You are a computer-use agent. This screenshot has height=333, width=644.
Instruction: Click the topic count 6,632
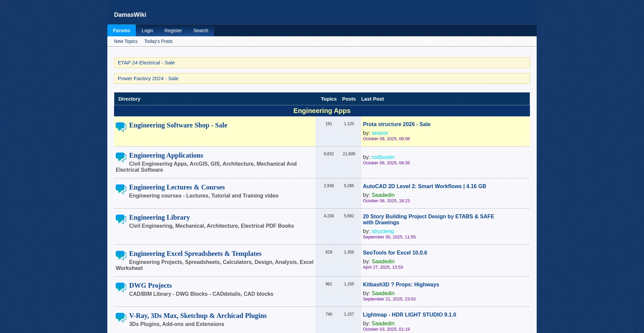tap(329, 154)
